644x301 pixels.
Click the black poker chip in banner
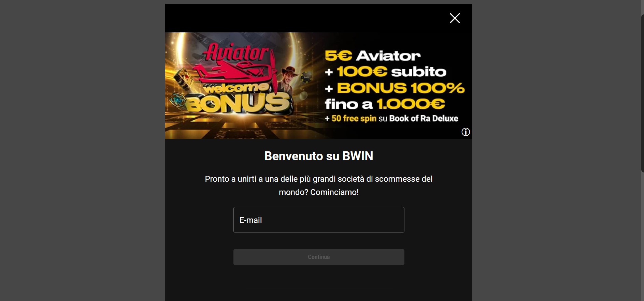(306, 77)
